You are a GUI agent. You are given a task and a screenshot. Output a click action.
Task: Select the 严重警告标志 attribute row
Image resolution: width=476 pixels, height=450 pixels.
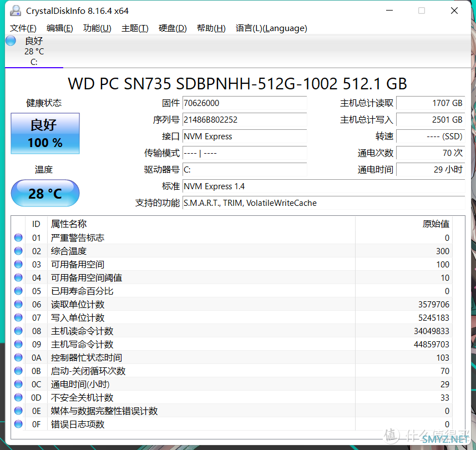click(232, 237)
